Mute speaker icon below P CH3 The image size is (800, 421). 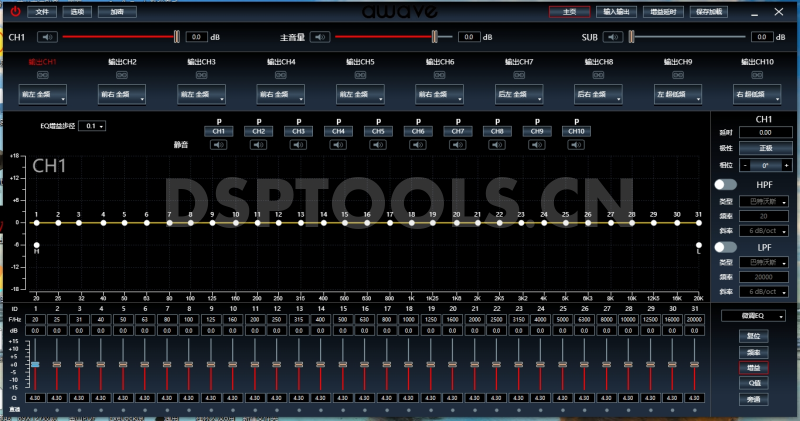298,145
